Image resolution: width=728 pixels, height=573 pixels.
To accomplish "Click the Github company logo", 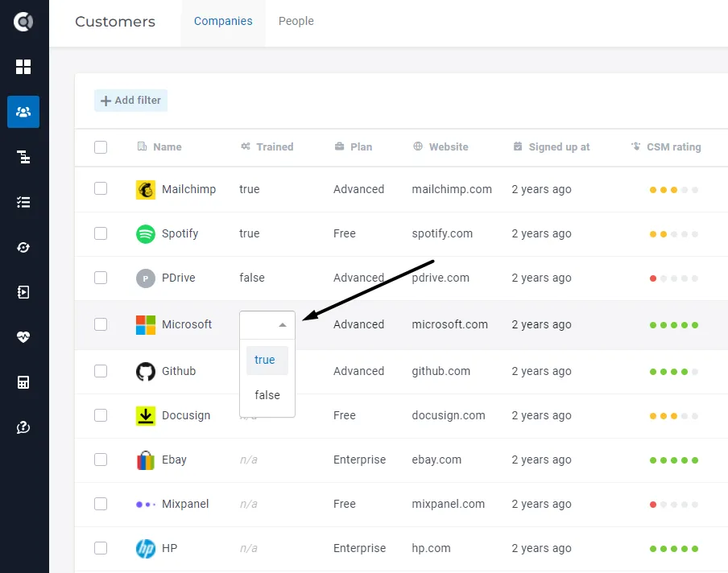I will click(145, 372).
